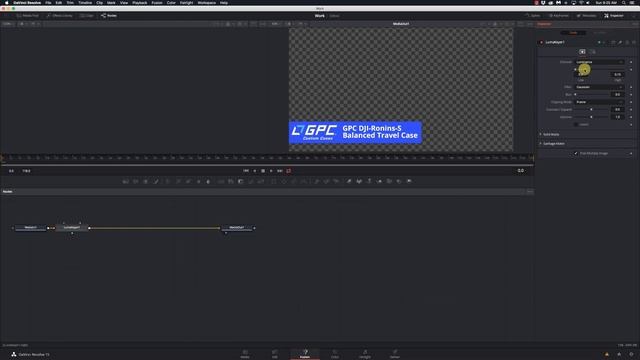The height and width of the screenshot is (360, 640).
Task: Add a Text+ node from the toolbar
Action: [145, 181]
